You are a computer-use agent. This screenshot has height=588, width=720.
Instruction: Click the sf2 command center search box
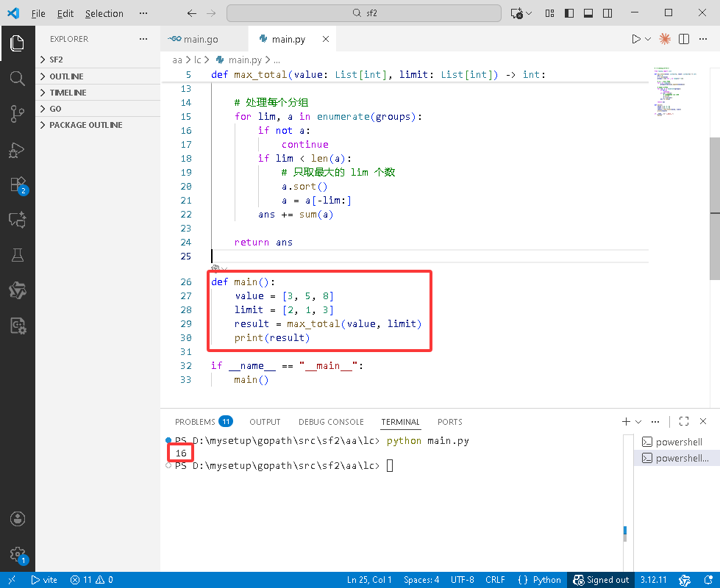coord(363,12)
